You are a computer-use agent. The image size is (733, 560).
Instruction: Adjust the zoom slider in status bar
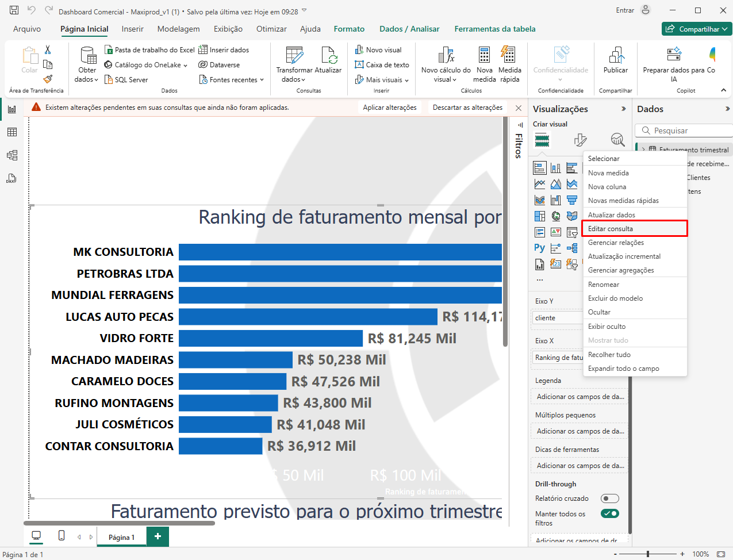[648, 554]
